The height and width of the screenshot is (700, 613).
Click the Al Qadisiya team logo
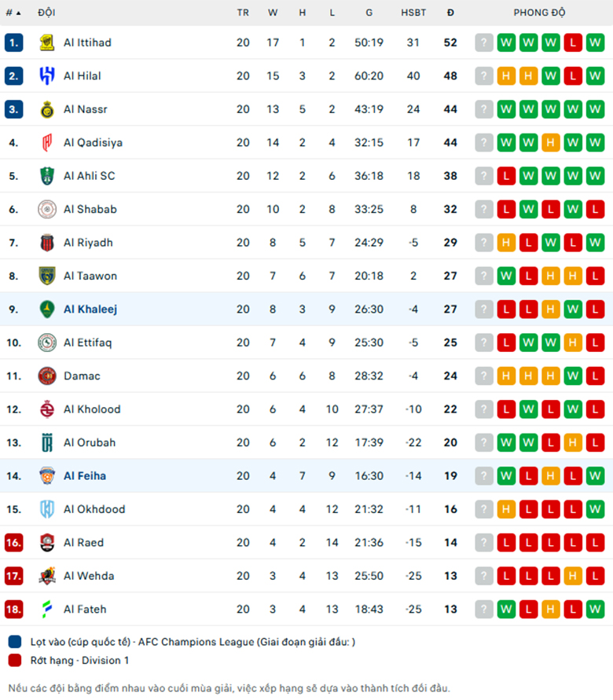point(47,142)
